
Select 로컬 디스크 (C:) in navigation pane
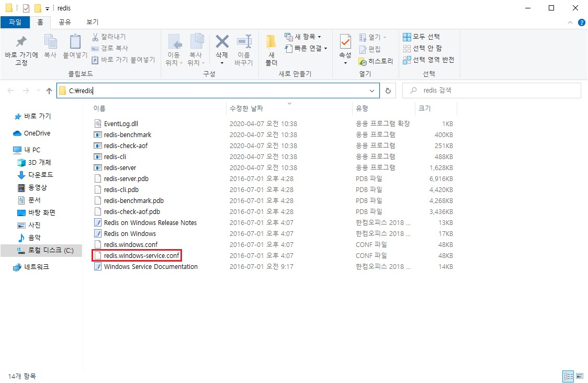[x=41, y=250]
